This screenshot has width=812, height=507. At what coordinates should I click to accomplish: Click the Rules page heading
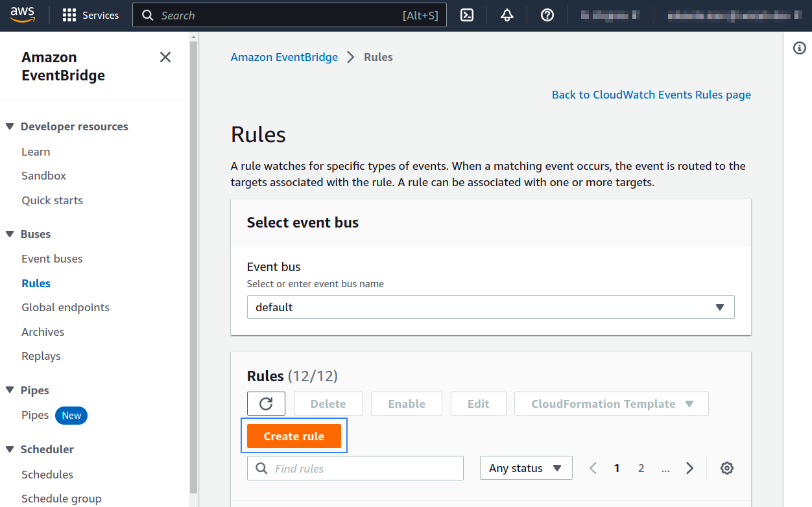click(x=258, y=135)
